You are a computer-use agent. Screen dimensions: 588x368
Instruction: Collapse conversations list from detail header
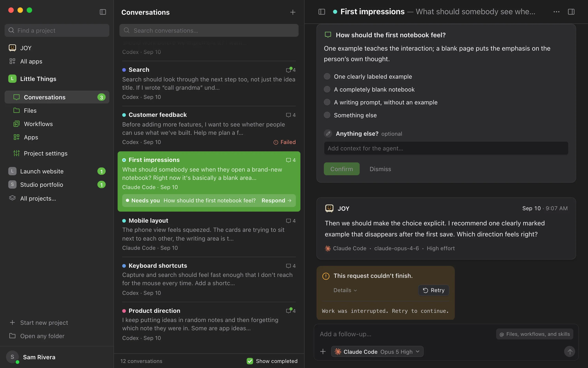[322, 12]
